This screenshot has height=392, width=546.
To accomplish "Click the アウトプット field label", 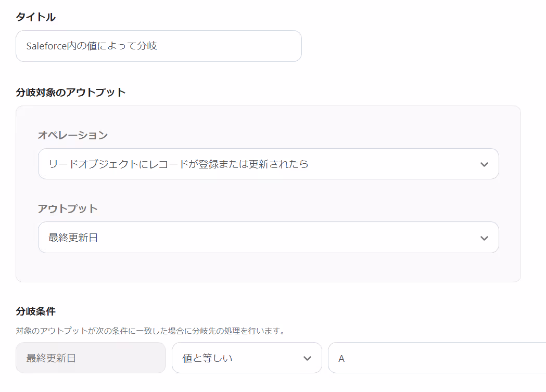I will [68, 208].
